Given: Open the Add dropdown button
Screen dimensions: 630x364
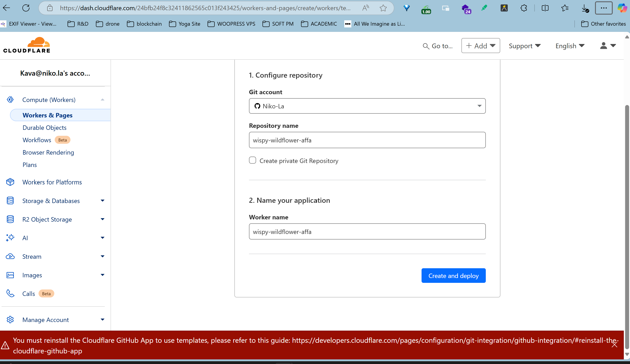Looking at the screenshot, I should [480, 46].
